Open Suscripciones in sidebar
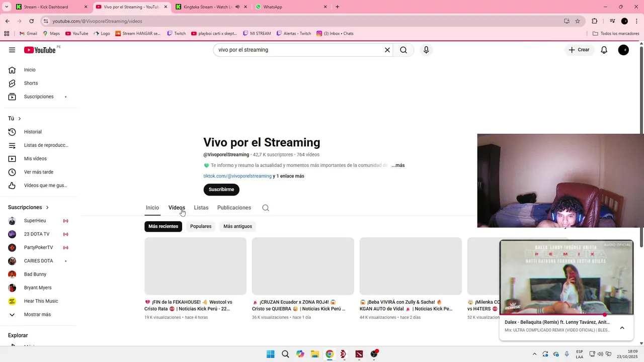Viewport: 644px width, 362px height. click(38, 97)
